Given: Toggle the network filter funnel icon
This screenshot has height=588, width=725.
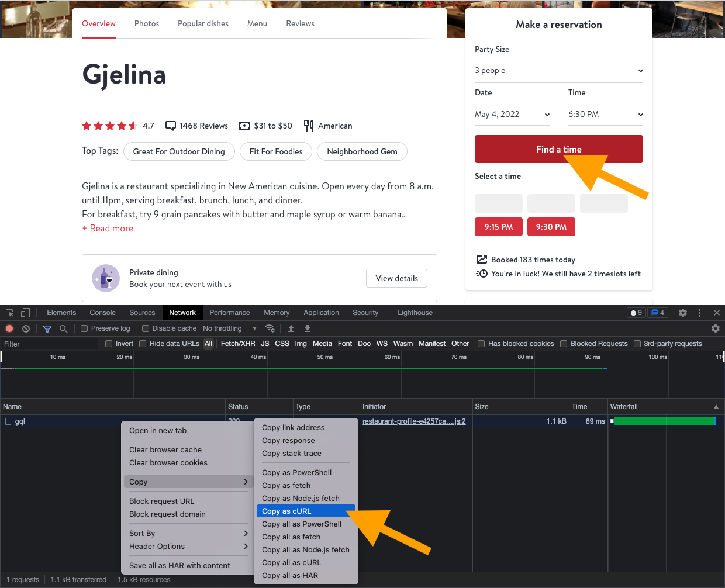Looking at the screenshot, I should pyautogui.click(x=47, y=328).
